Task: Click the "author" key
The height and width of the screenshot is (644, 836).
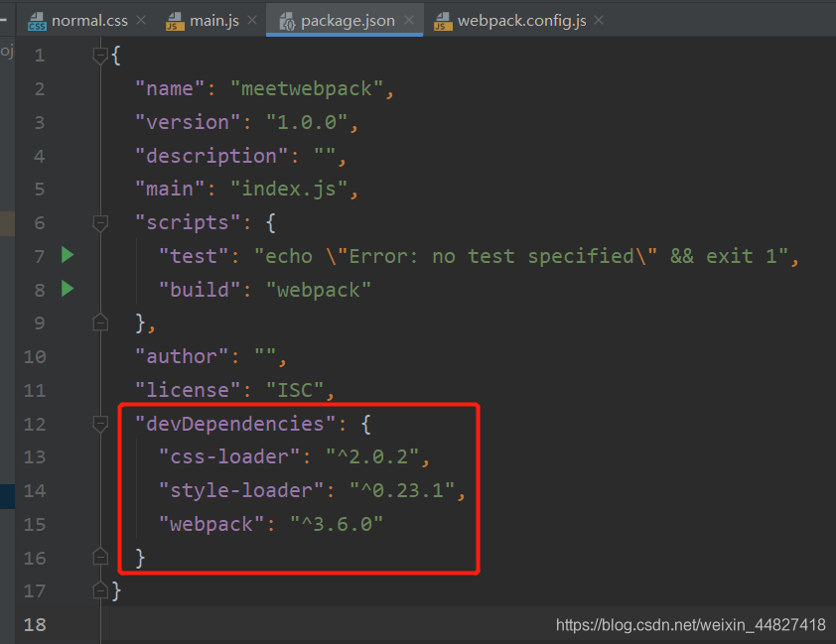Action: (x=182, y=356)
